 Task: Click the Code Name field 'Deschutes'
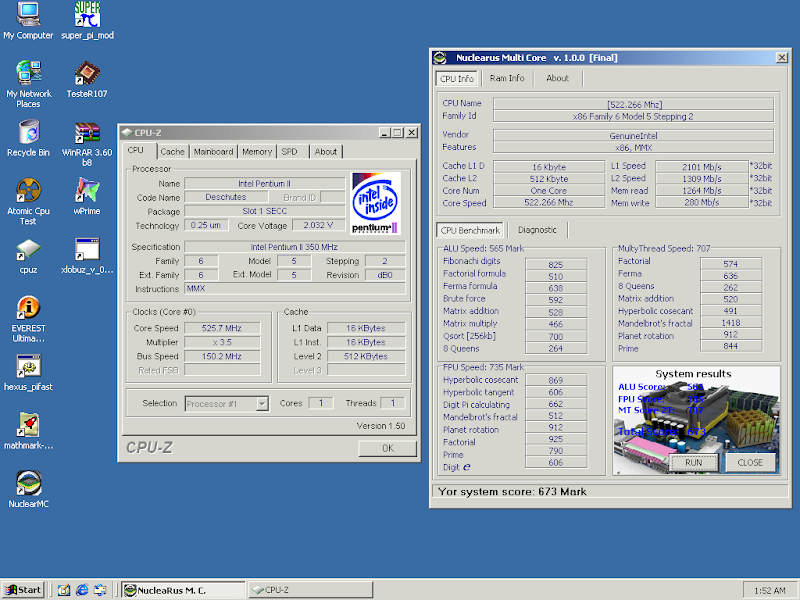pos(226,197)
